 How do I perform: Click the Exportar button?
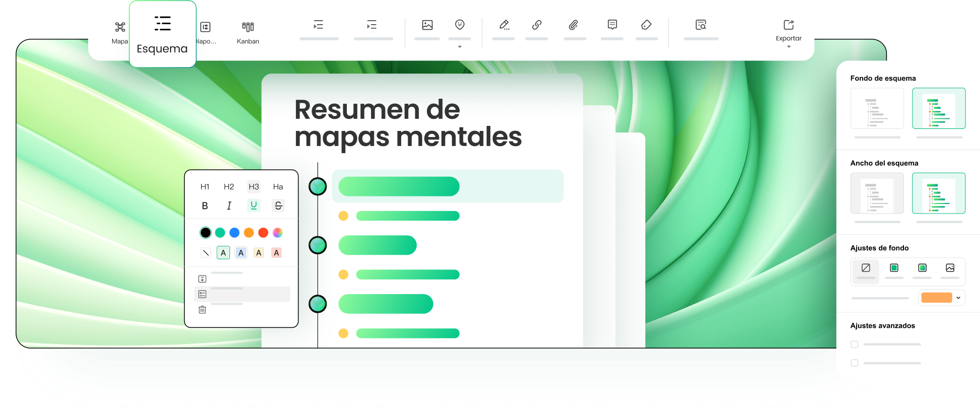789,30
